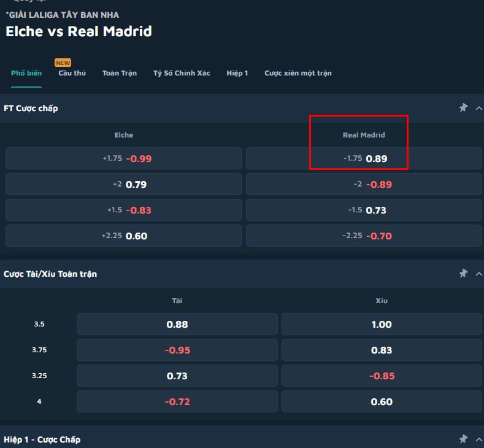Click the Real Madrid column header
484x448 pixels.
(364, 135)
